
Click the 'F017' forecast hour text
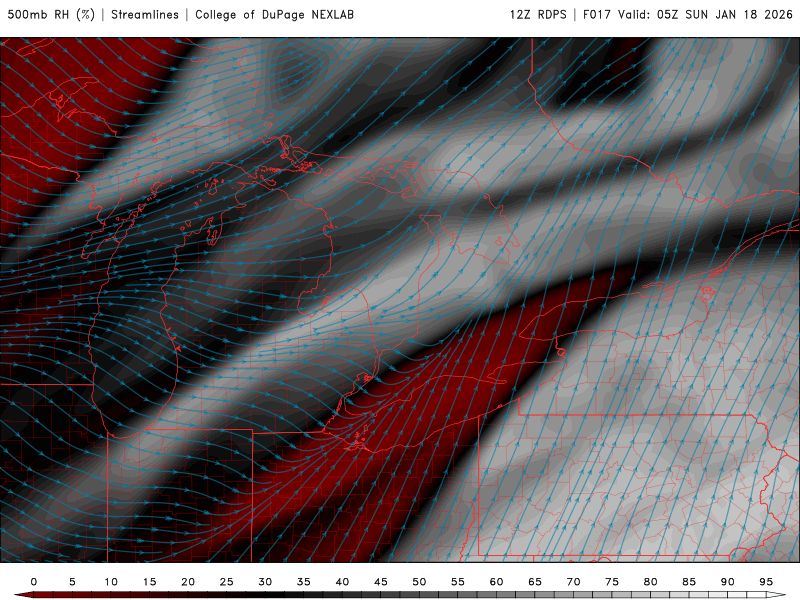point(597,14)
